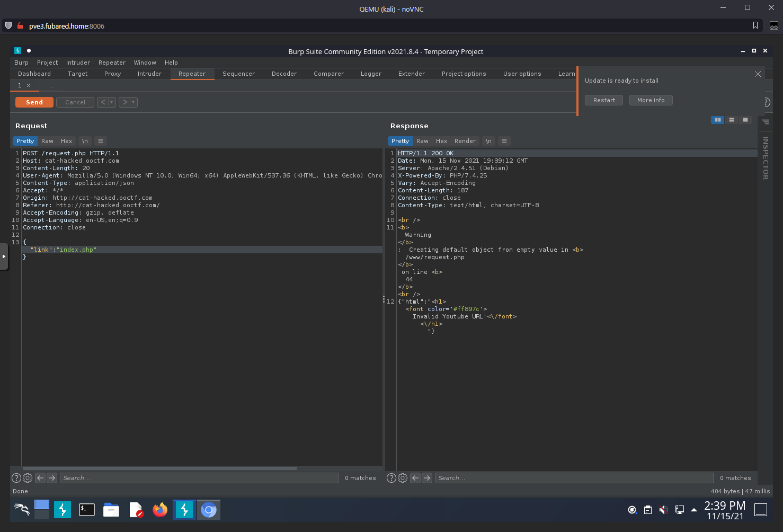Image resolution: width=783 pixels, height=532 pixels.
Task: Switch to the Intruder tool tab
Action: pos(149,74)
